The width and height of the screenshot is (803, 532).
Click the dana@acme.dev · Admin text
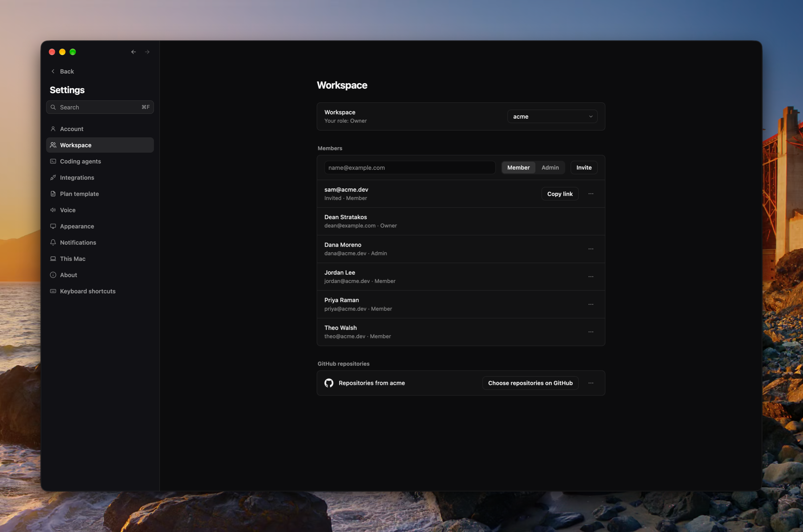[355, 253]
